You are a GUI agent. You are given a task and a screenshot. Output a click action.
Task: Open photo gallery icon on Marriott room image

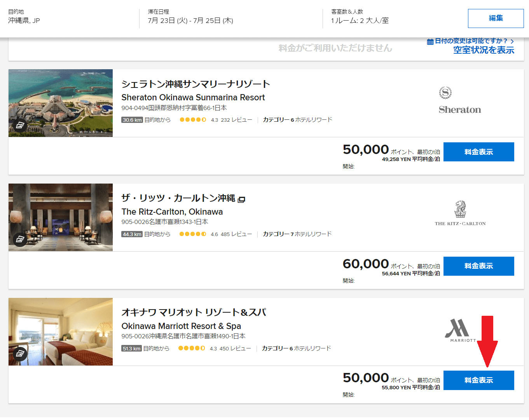20,353
